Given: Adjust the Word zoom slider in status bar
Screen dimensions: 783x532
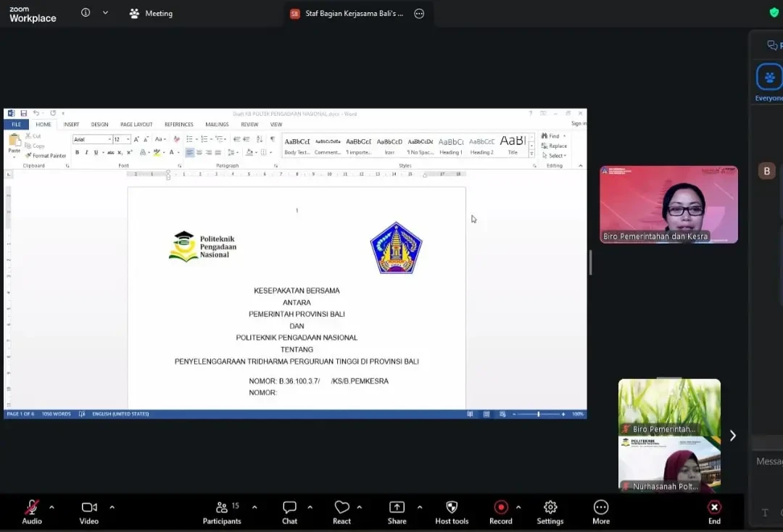Looking at the screenshot, I should click(538, 415).
